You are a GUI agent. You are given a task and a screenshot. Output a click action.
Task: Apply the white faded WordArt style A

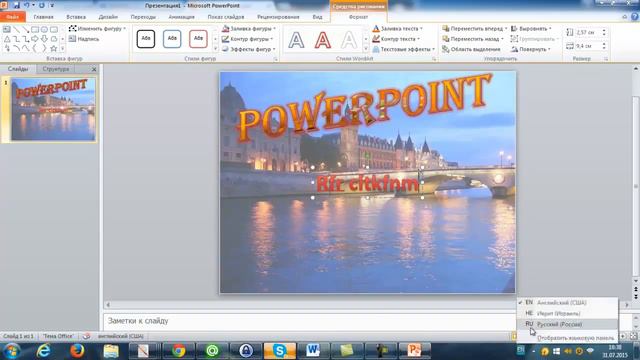(349, 40)
